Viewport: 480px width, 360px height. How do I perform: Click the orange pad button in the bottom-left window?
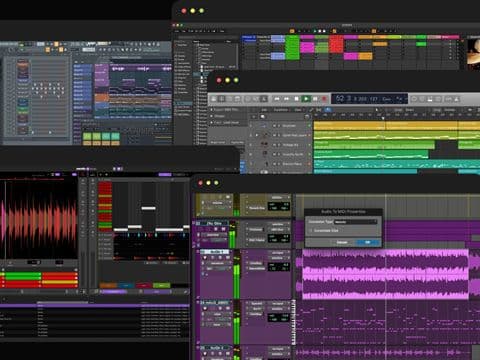coord(108,285)
